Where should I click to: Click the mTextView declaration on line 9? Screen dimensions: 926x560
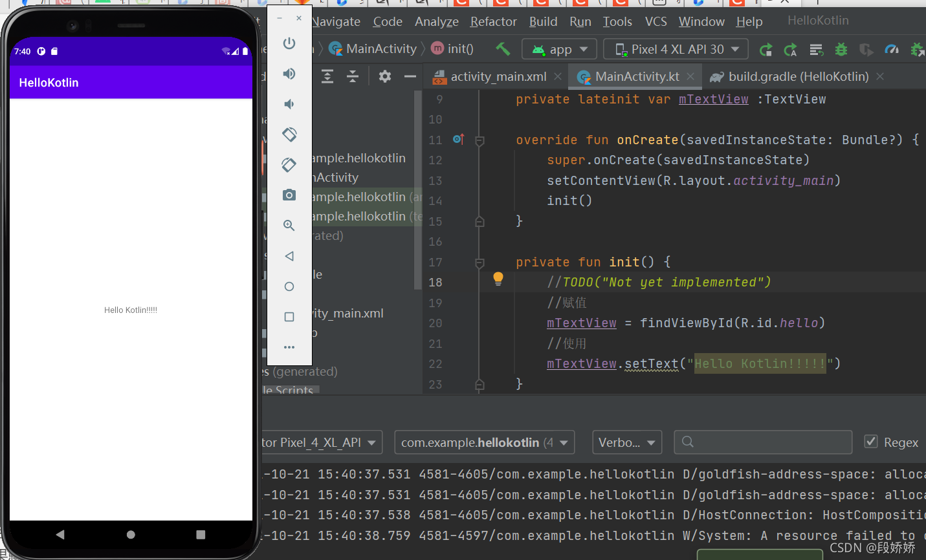pos(713,99)
